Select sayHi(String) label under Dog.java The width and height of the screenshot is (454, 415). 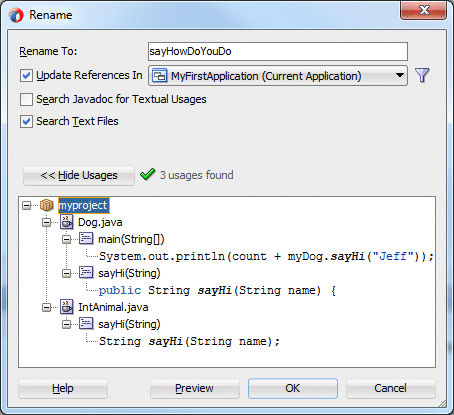coord(129,273)
